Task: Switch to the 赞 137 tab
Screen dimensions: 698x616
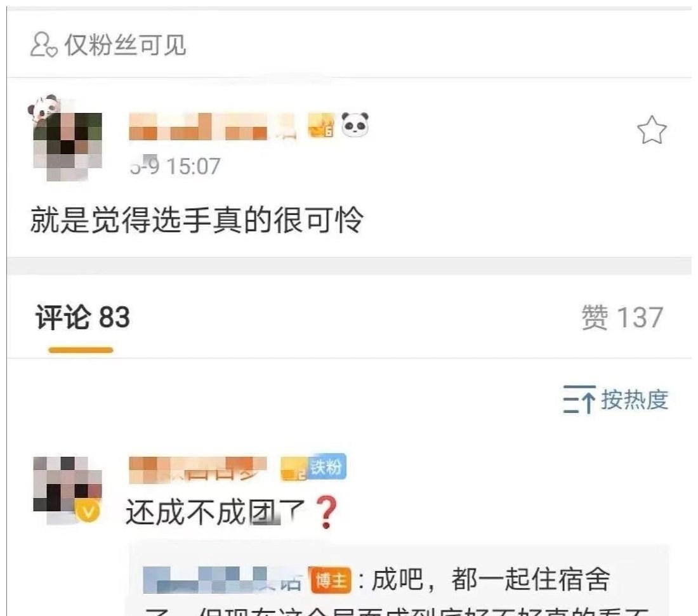Action: click(622, 318)
